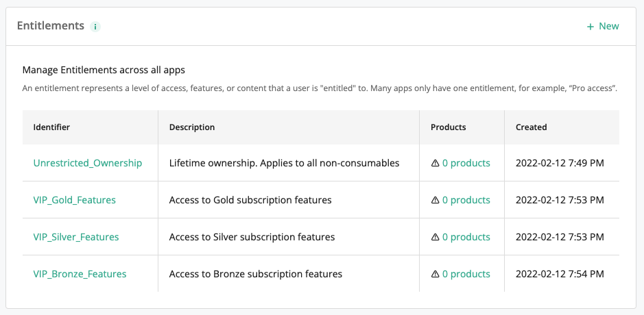Click the info icon beside Entitlements heading
The height and width of the screenshot is (315, 644).
95,27
